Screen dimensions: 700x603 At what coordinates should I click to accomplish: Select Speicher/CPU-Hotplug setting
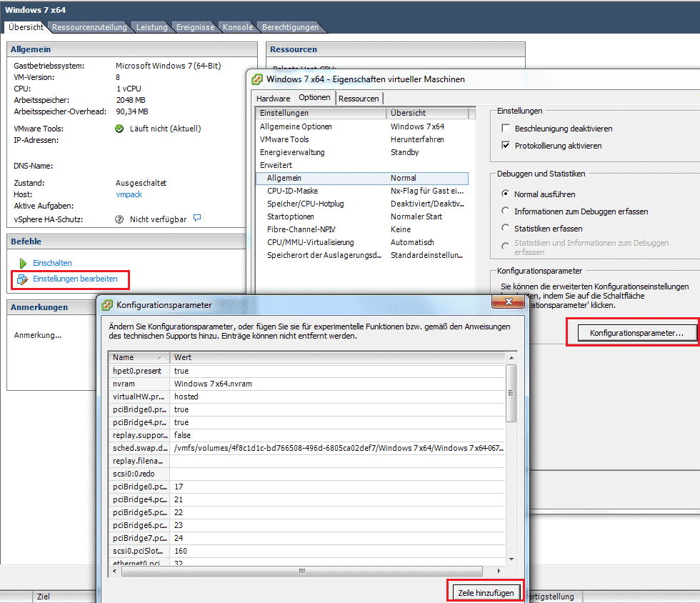tap(362, 204)
